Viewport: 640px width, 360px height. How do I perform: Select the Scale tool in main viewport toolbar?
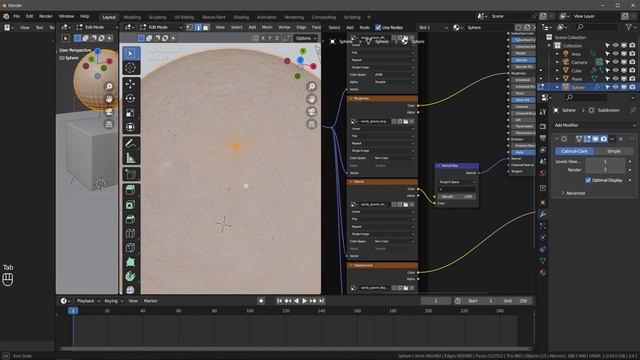tap(131, 113)
